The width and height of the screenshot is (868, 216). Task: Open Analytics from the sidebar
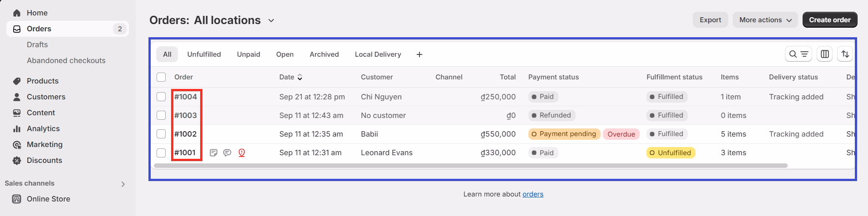pos(43,128)
